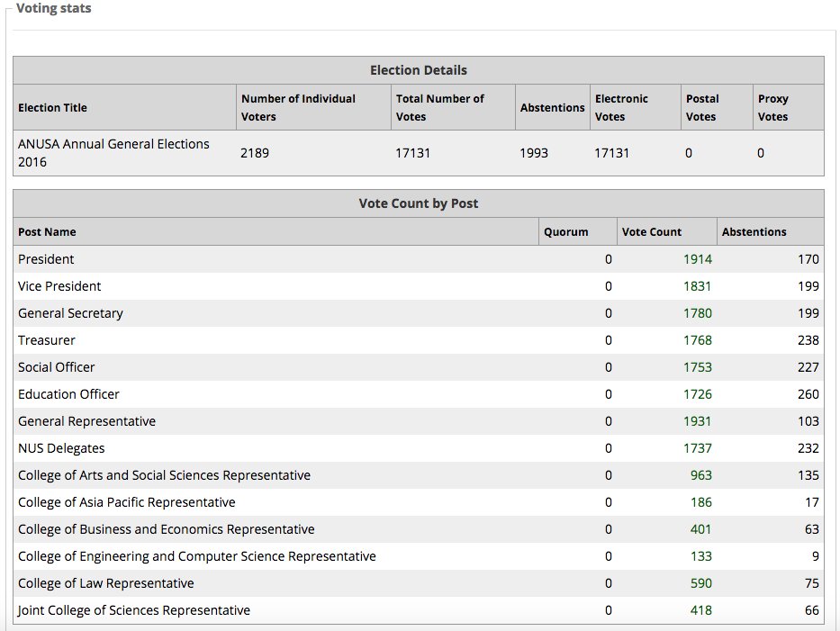Click the Vote Count column header
The height and width of the screenshot is (631, 840).
coord(652,232)
